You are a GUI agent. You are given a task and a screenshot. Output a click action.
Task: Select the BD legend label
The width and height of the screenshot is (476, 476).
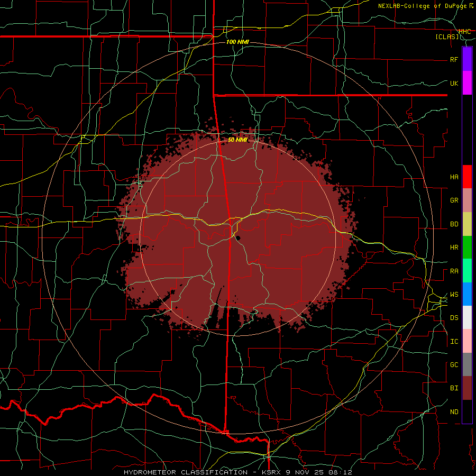454,224
